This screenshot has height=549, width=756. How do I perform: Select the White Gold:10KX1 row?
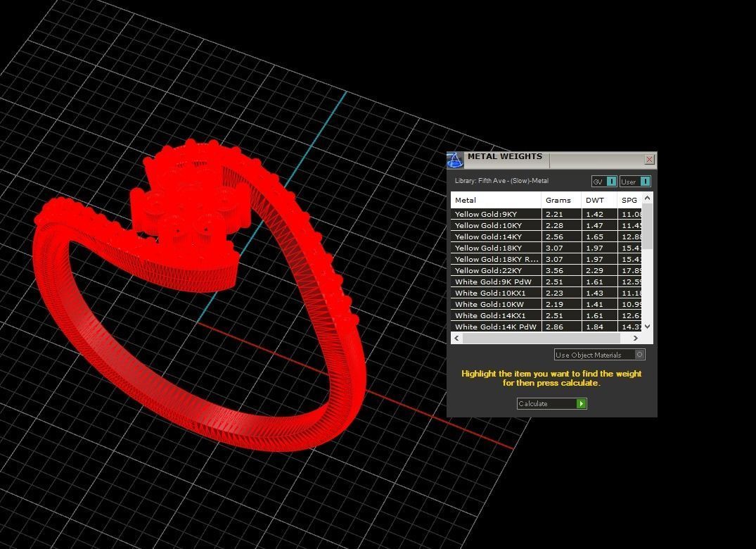[546, 293]
